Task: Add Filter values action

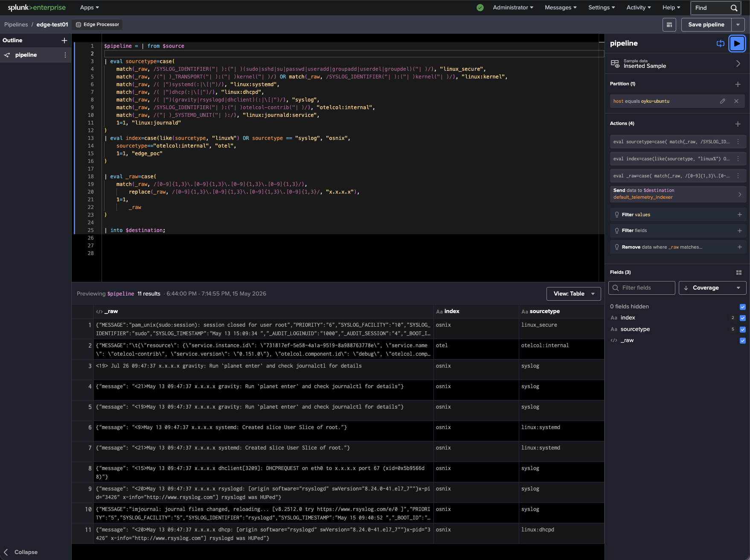Action: pyautogui.click(x=740, y=215)
